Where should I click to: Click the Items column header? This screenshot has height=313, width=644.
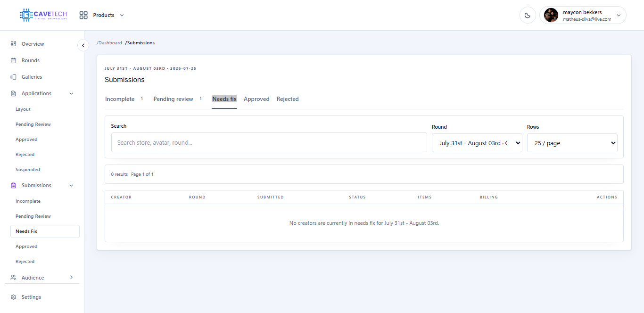[425, 197]
